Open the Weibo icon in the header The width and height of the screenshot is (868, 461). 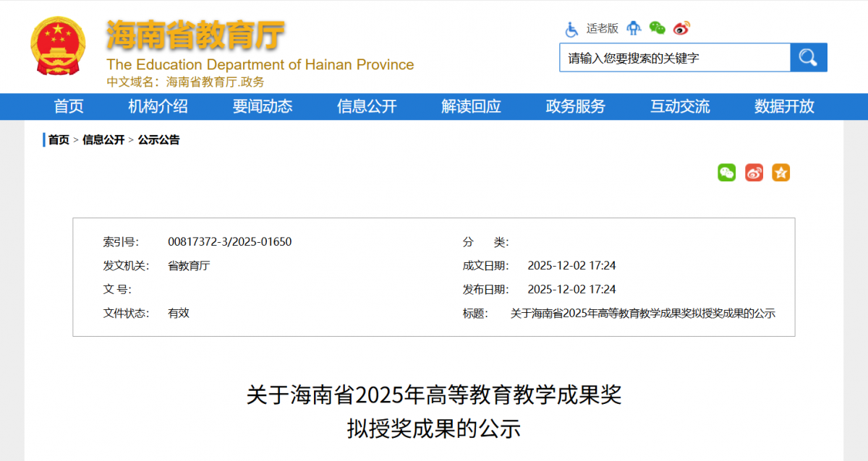[x=681, y=28]
